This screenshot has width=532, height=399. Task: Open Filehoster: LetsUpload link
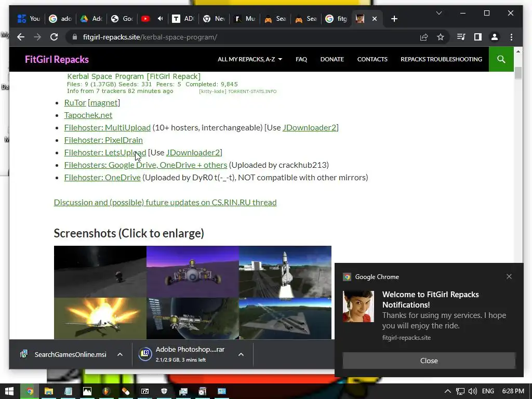(105, 153)
